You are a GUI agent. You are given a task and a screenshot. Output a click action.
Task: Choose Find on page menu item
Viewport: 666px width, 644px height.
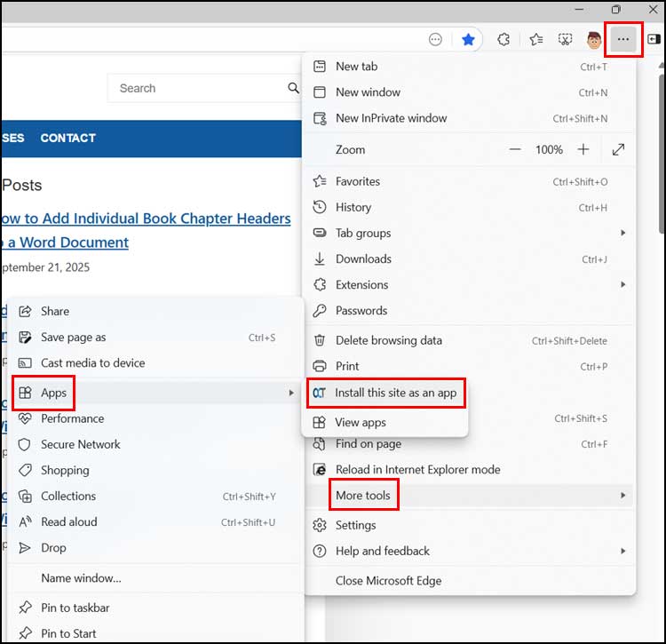(470, 444)
